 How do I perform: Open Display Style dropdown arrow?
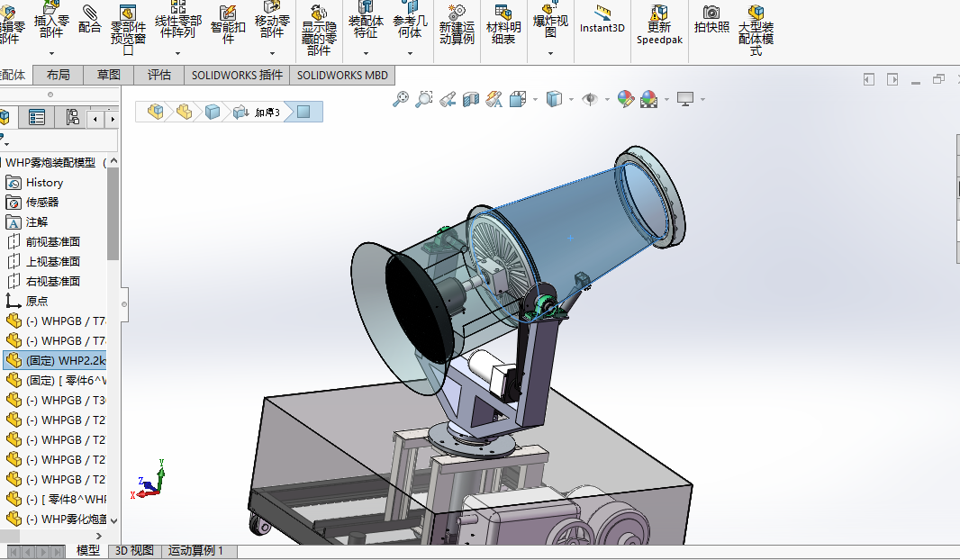click(x=571, y=99)
